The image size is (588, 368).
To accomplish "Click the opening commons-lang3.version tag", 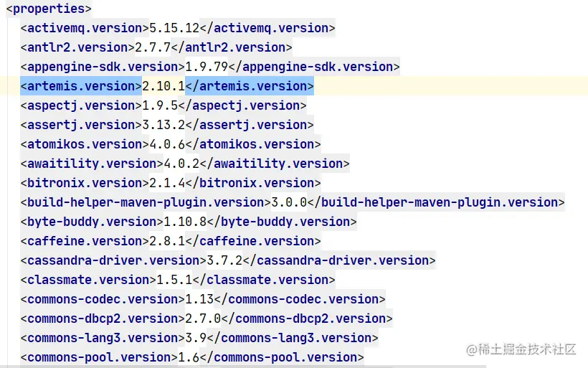I will coord(99,339).
